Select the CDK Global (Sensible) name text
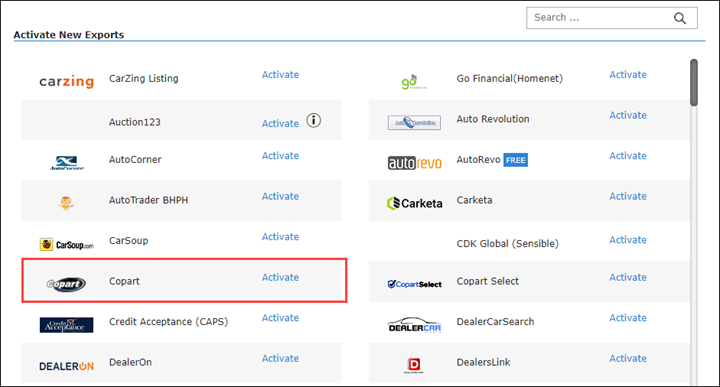The height and width of the screenshot is (387, 720). (507, 244)
